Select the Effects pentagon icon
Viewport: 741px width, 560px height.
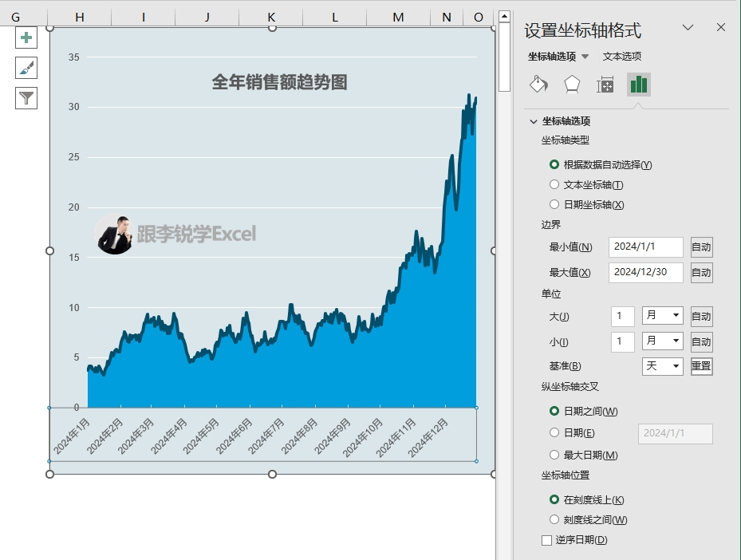[x=572, y=85]
